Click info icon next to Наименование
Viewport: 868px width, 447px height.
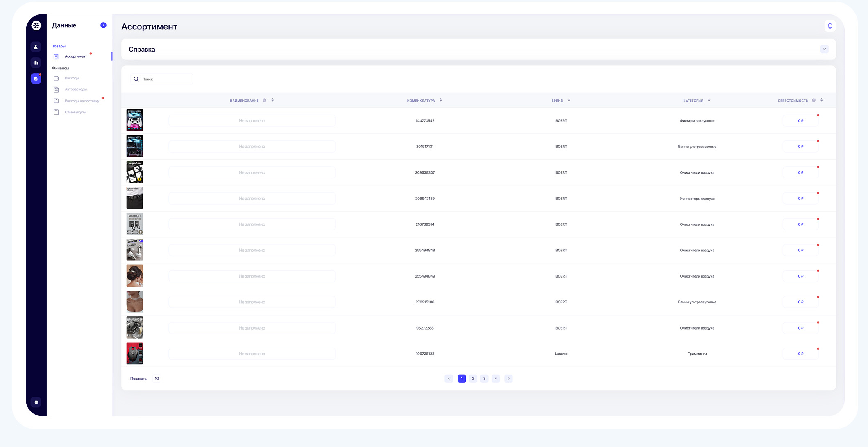tap(265, 100)
